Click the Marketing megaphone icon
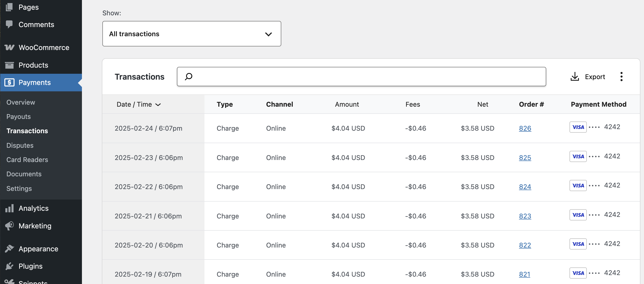The image size is (644, 284). (9, 226)
